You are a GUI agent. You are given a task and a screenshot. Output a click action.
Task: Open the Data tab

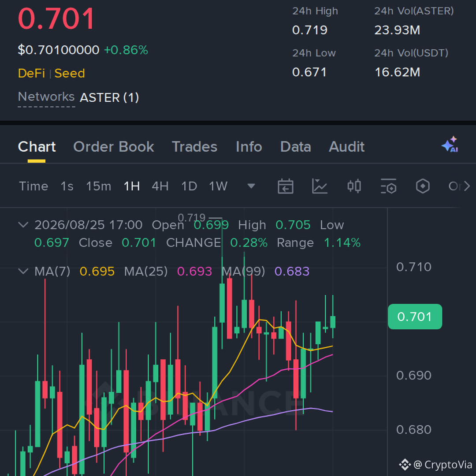(296, 147)
